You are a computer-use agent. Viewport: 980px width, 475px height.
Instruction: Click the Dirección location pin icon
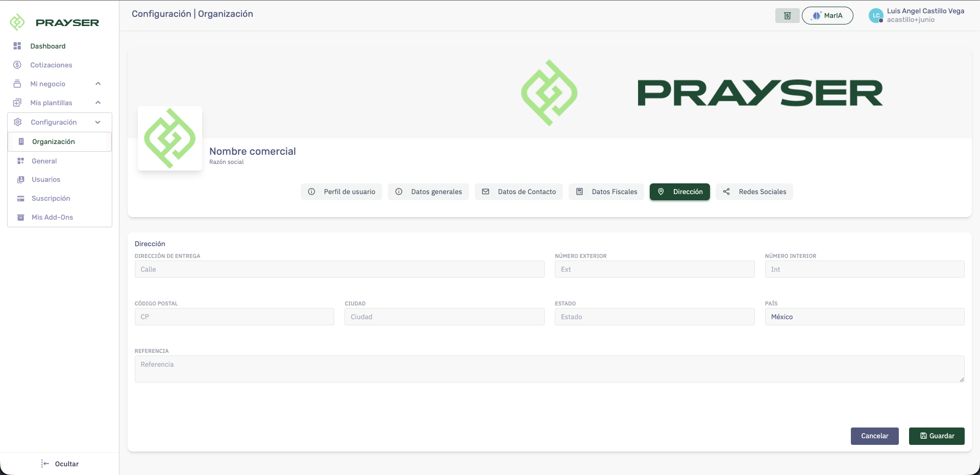[661, 192]
